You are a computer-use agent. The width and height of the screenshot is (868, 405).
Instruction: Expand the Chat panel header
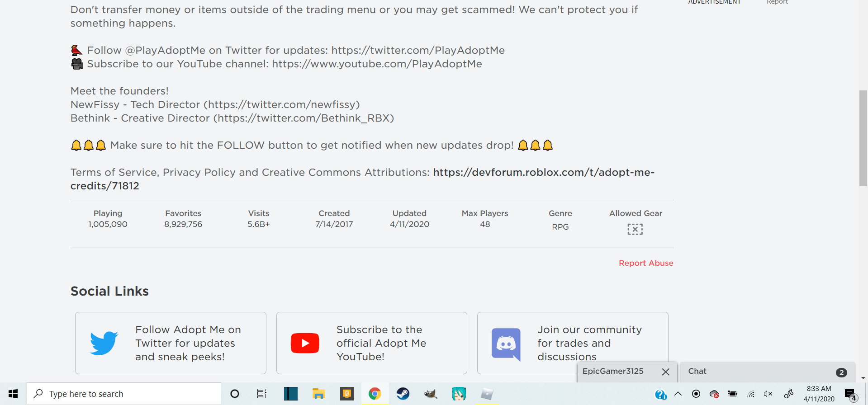click(x=768, y=372)
